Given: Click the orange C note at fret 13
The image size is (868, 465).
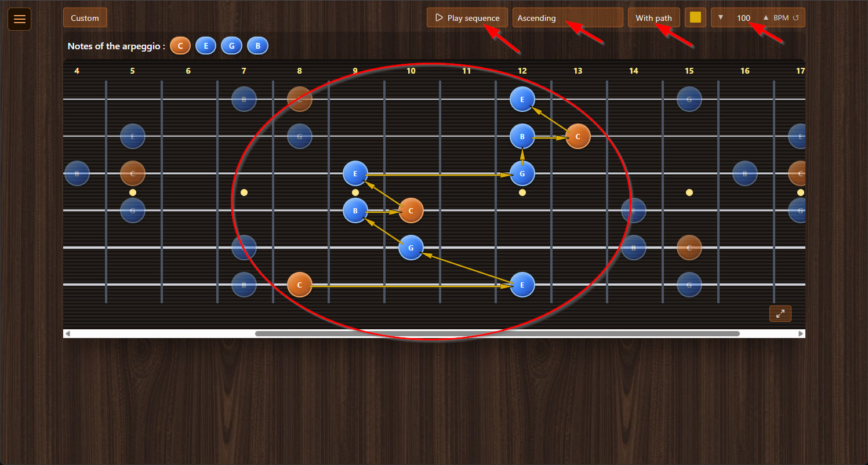Looking at the screenshot, I should [578, 136].
